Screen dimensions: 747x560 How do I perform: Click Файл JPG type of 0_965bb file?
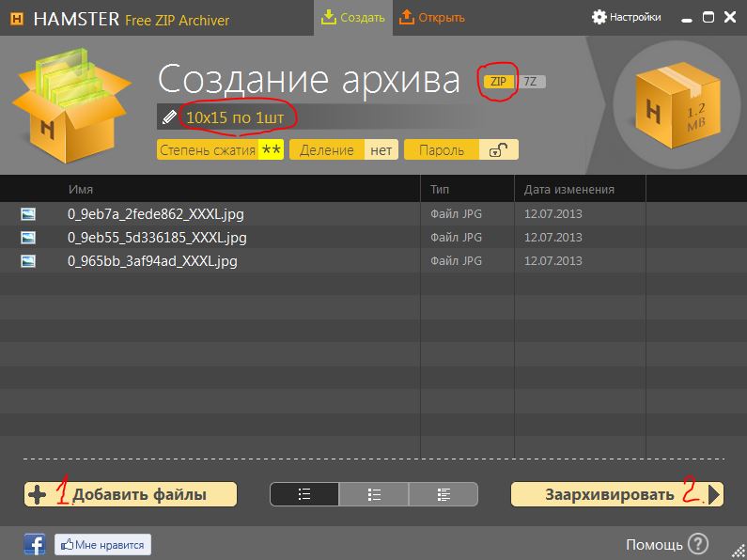pos(456,260)
